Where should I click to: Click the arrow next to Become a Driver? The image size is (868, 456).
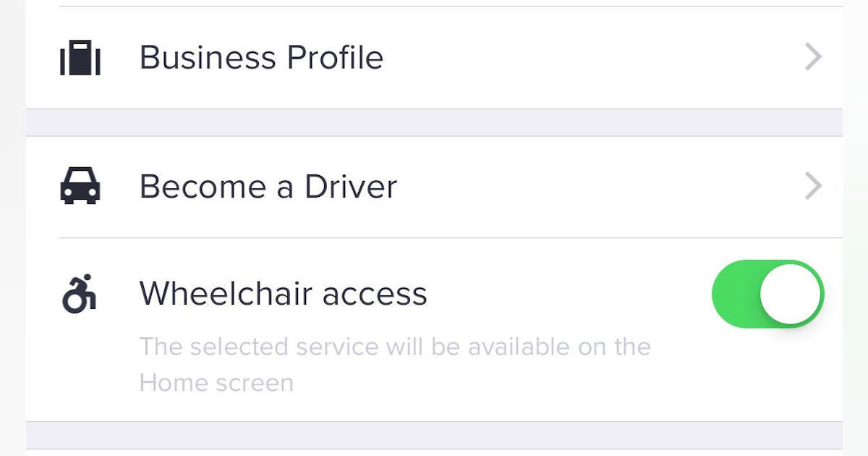point(813,186)
